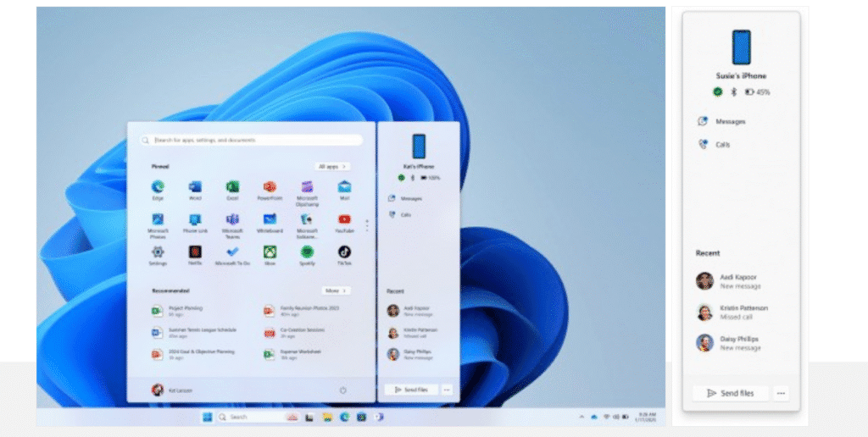Launch TikTok from the pinned apps

click(344, 252)
